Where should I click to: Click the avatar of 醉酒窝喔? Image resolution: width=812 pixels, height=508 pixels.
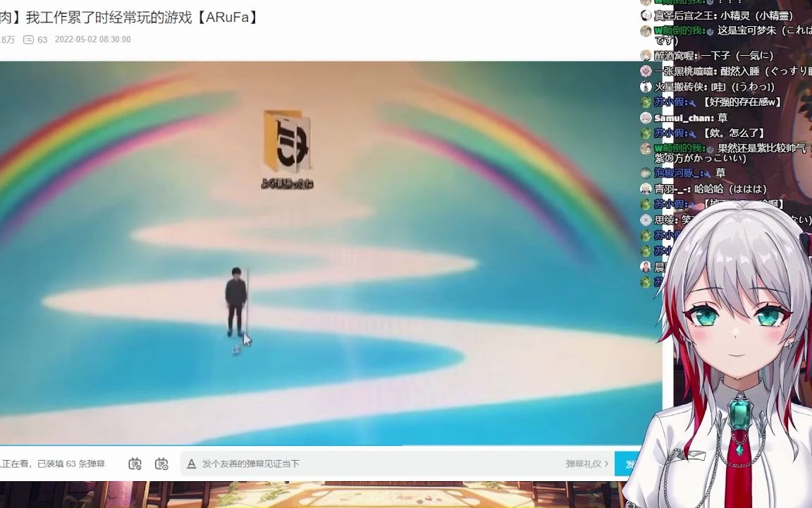[646, 56]
